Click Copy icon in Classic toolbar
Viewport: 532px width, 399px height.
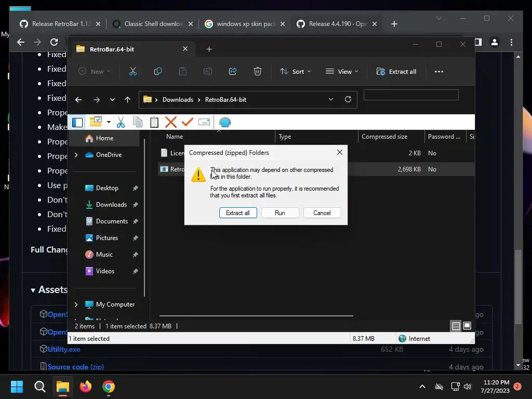137,122
